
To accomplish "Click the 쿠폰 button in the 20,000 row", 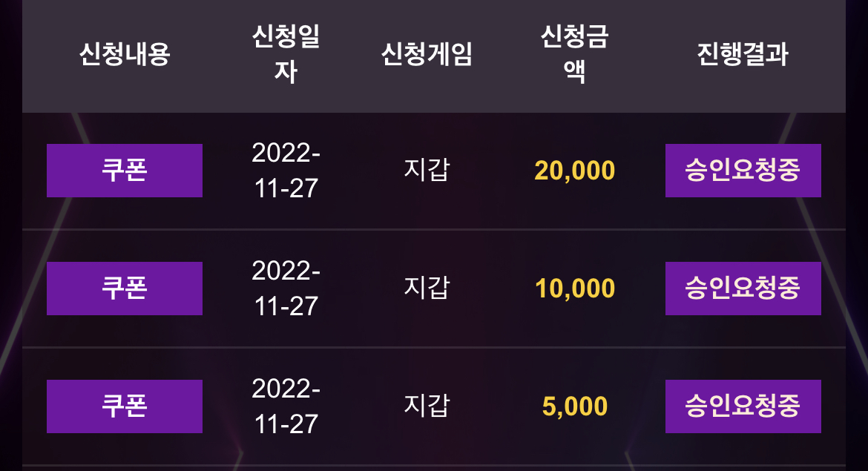I will (125, 171).
